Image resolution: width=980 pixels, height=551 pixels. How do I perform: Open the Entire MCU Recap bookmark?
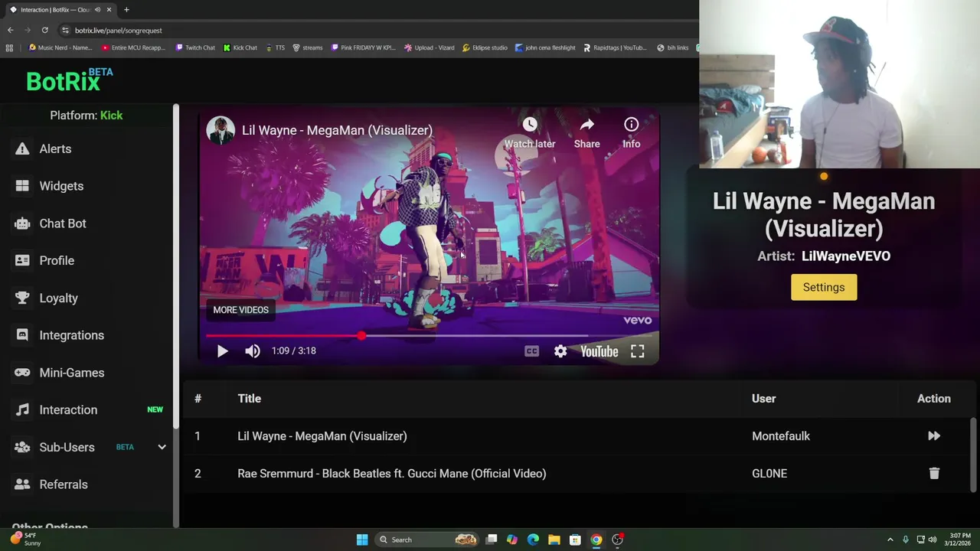tap(133, 47)
